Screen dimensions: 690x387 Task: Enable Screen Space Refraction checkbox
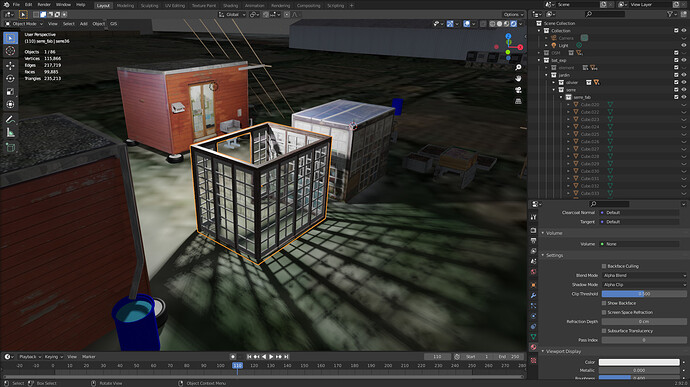[x=604, y=312]
